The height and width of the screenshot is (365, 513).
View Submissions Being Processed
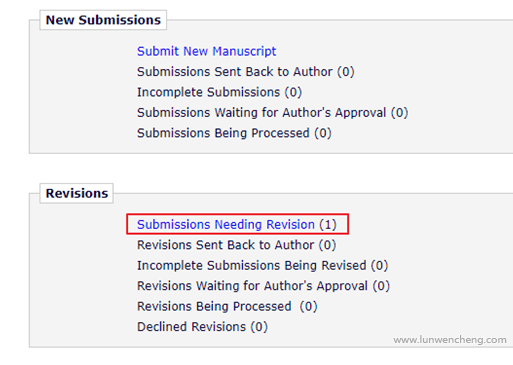click(234, 133)
